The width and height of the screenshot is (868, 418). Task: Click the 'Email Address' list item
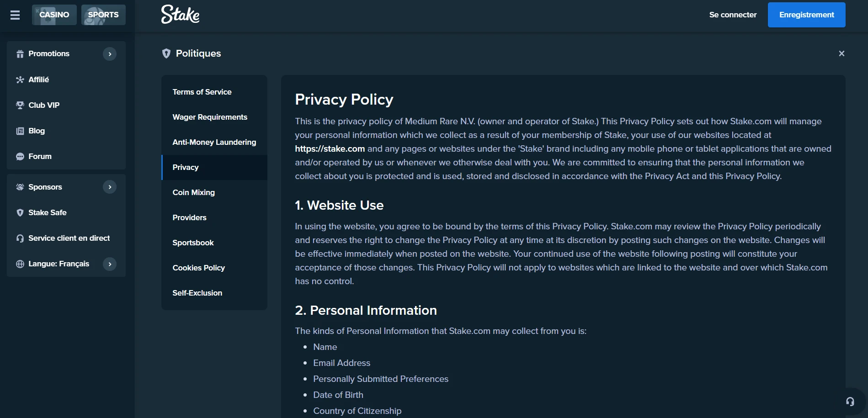pyautogui.click(x=341, y=363)
